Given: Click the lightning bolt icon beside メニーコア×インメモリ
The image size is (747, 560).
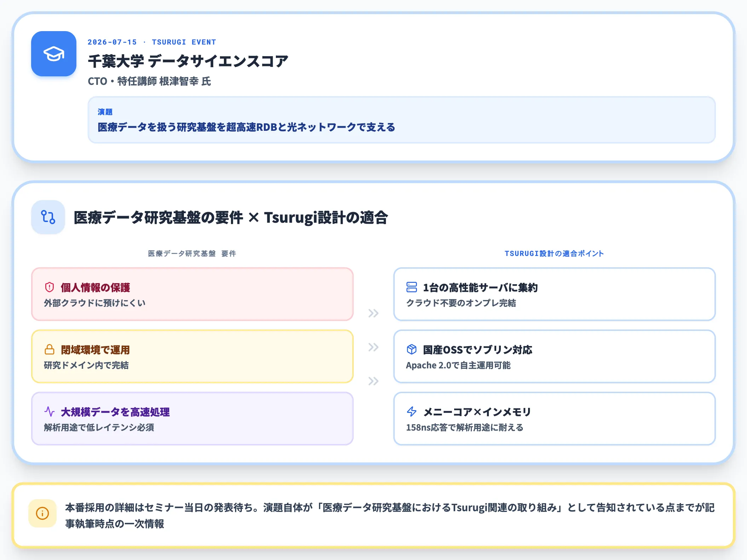Looking at the screenshot, I should 412,412.
